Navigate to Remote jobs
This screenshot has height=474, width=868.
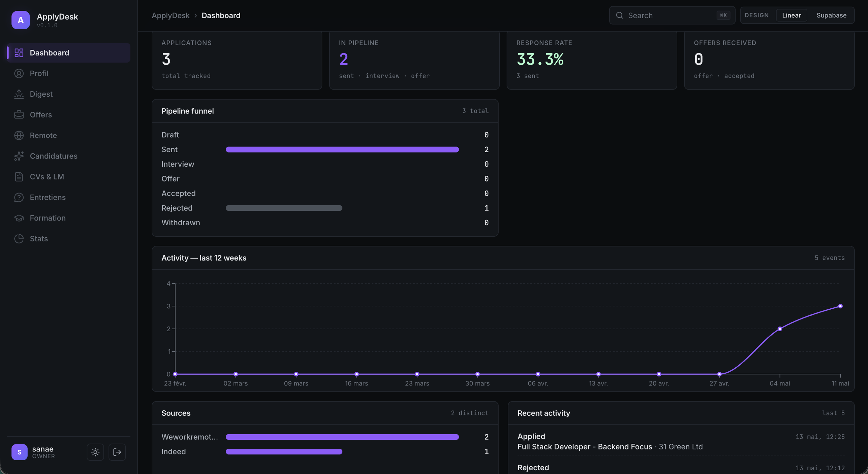click(x=69, y=135)
